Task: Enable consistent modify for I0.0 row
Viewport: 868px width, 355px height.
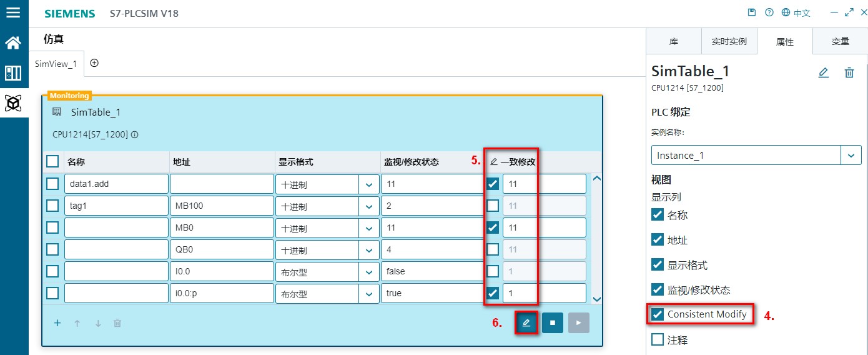Action: click(x=493, y=271)
